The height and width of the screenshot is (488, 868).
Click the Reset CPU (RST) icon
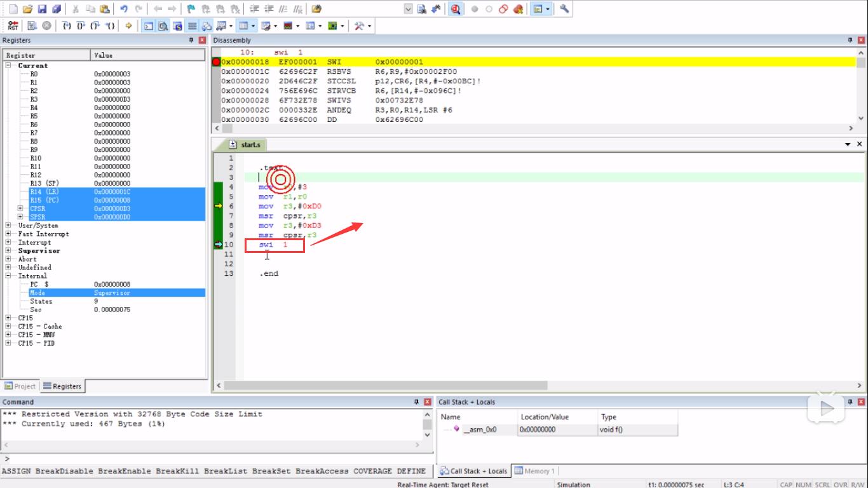click(13, 26)
